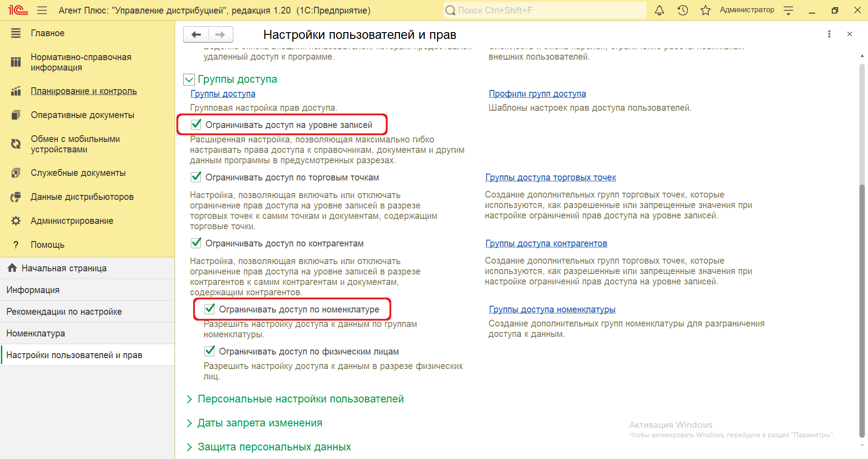This screenshot has height=459, width=868.
Task: Go back with the left arrow button
Action: click(196, 34)
